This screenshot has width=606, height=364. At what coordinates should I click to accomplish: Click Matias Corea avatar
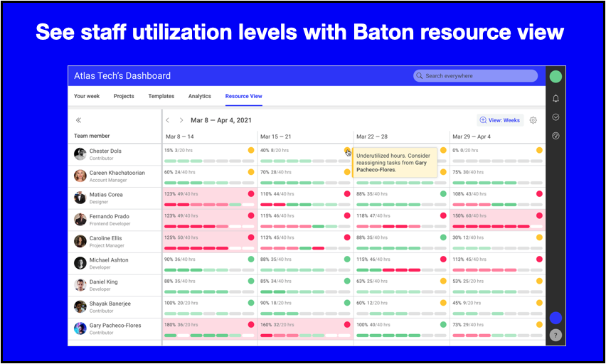pos(80,198)
